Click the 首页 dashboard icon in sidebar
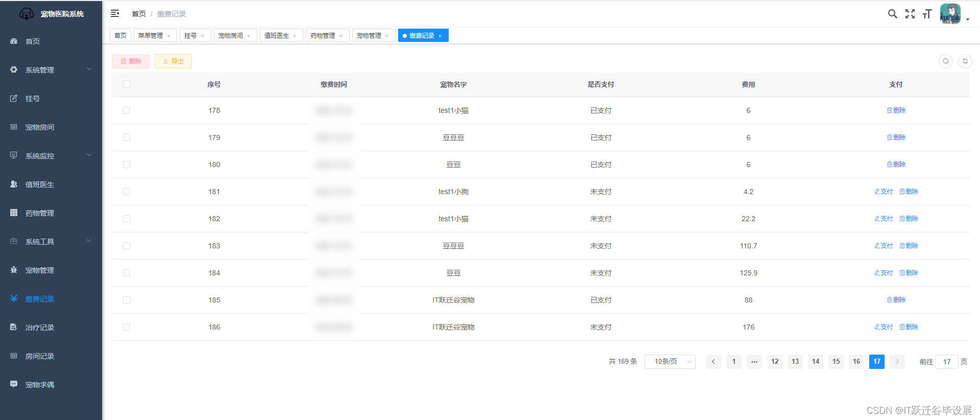 [x=14, y=41]
